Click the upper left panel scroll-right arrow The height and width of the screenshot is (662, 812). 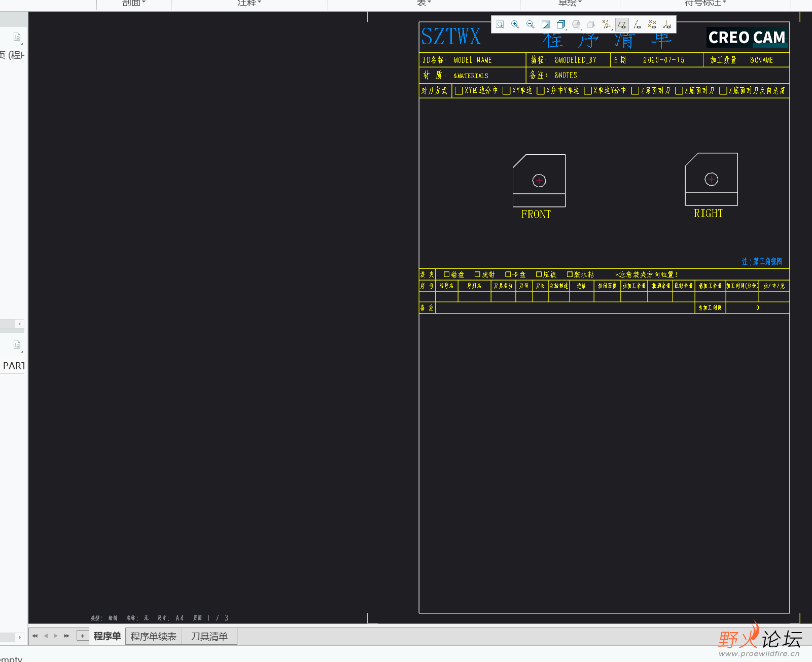coord(20,324)
